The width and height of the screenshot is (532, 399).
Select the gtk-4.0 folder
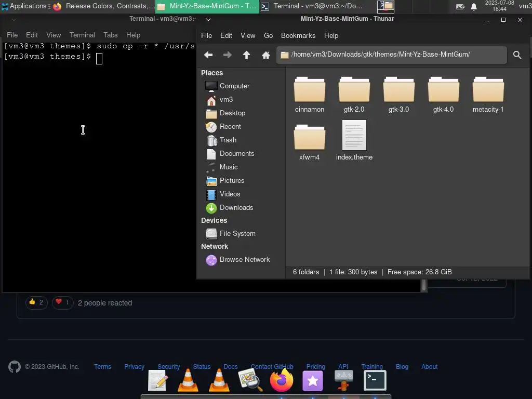pos(444,95)
